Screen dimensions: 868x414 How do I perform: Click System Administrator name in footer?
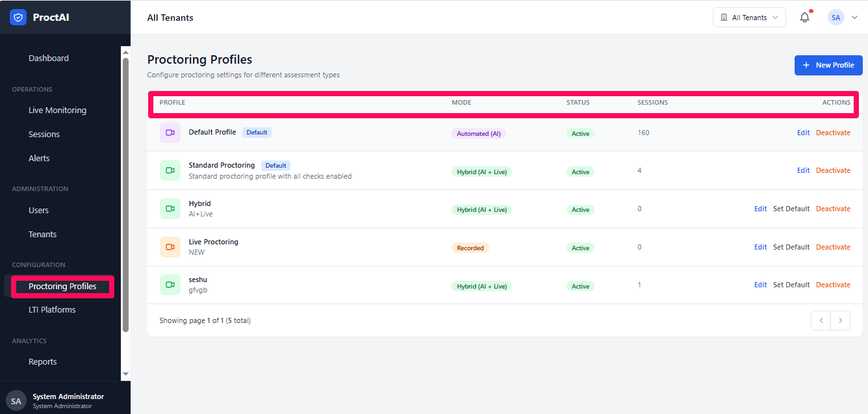pos(68,396)
